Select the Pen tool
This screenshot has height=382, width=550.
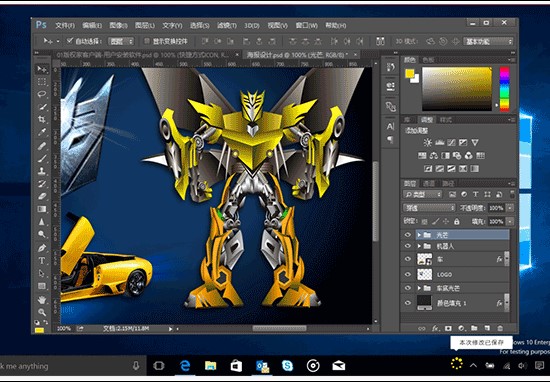coord(42,248)
